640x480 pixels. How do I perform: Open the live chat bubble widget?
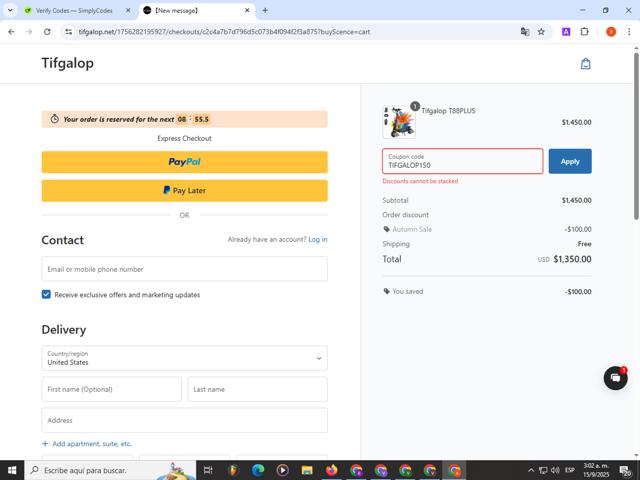(616, 378)
